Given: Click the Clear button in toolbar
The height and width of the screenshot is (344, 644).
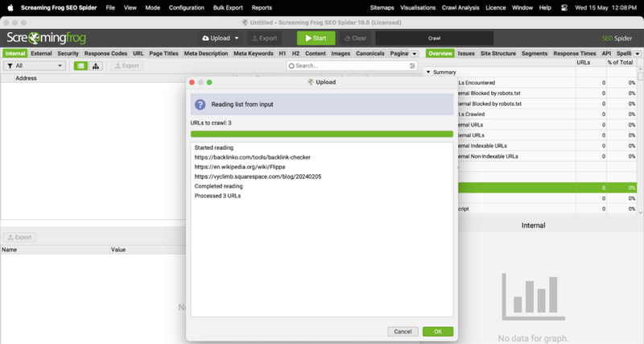Looking at the screenshot, I should click(354, 38).
